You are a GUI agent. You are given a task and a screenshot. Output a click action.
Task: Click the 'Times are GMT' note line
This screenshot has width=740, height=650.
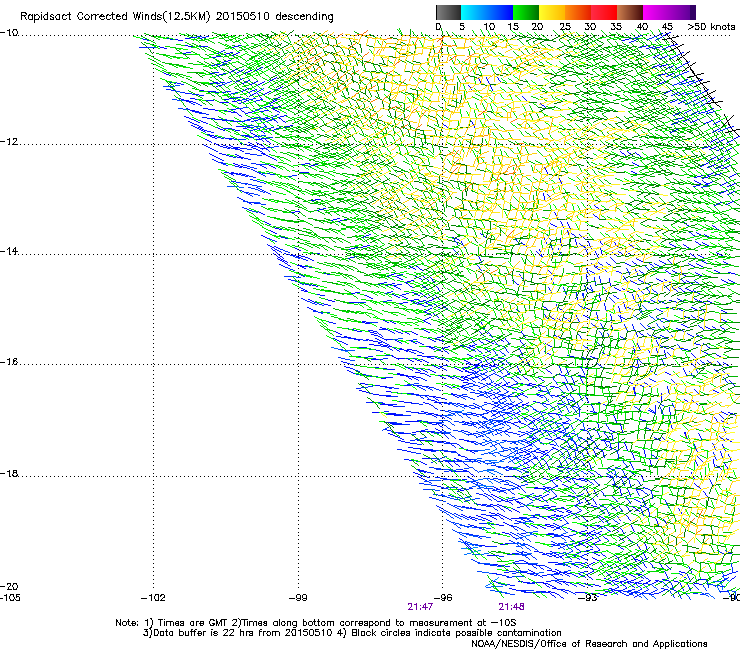[x=315, y=623]
